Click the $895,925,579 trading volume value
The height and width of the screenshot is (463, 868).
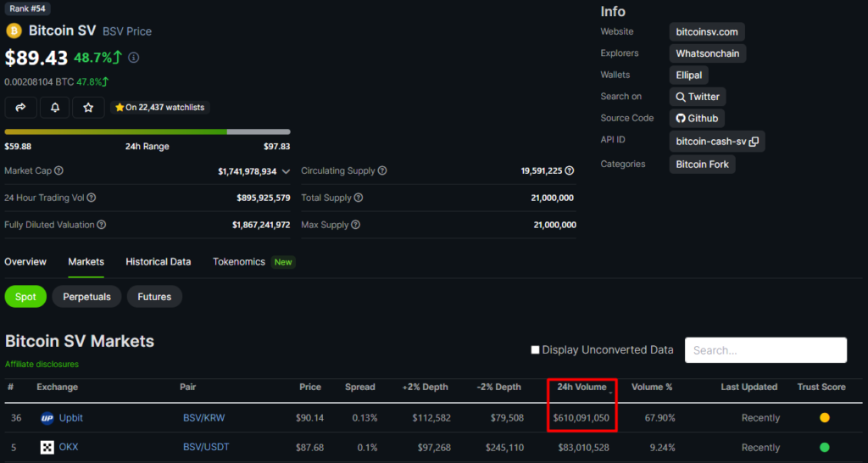coord(263,198)
